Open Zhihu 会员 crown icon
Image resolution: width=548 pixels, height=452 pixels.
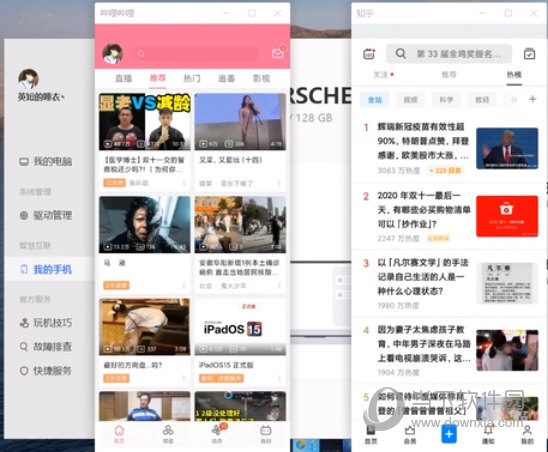(410, 435)
